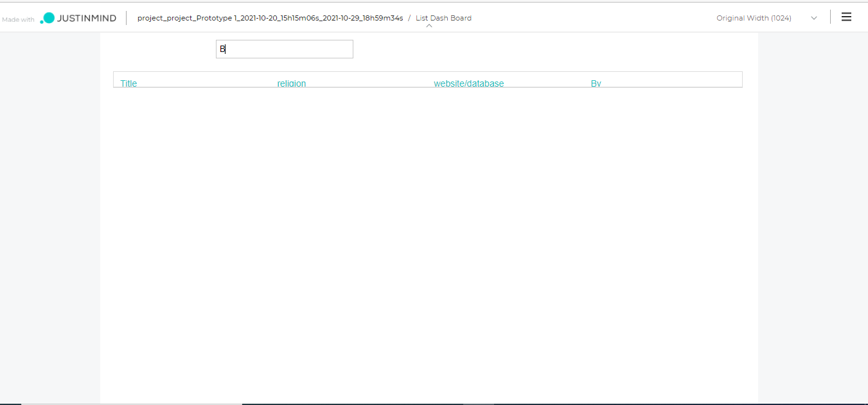This screenshot has height=405, width=868.
Task: Click the Justinmind teal circle logo
Action: coord(48,18)
